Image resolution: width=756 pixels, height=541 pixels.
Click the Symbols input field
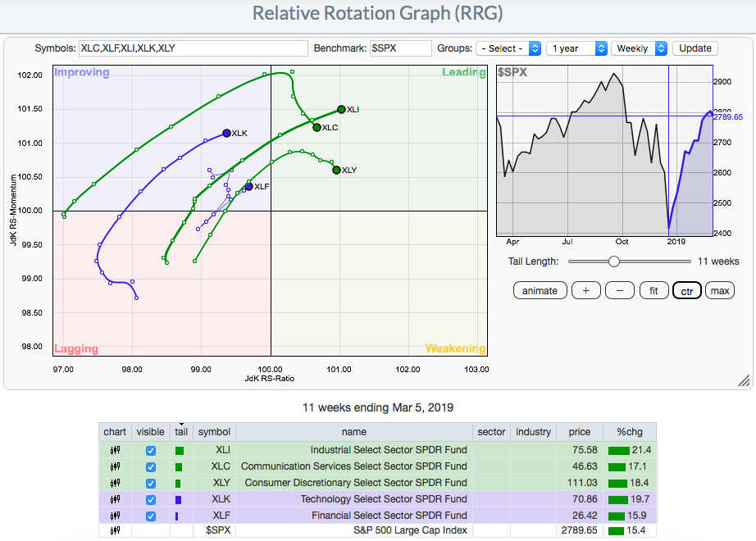[193, 48]
